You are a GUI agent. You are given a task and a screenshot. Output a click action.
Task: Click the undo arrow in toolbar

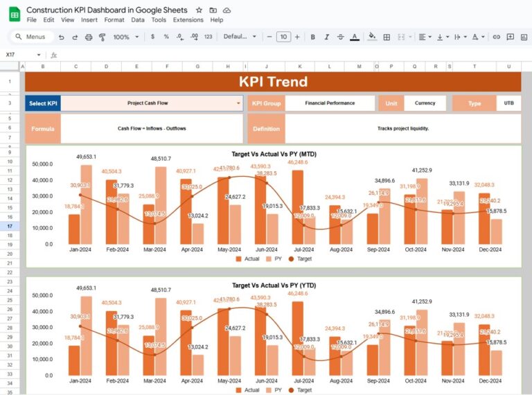pos(62,37)
